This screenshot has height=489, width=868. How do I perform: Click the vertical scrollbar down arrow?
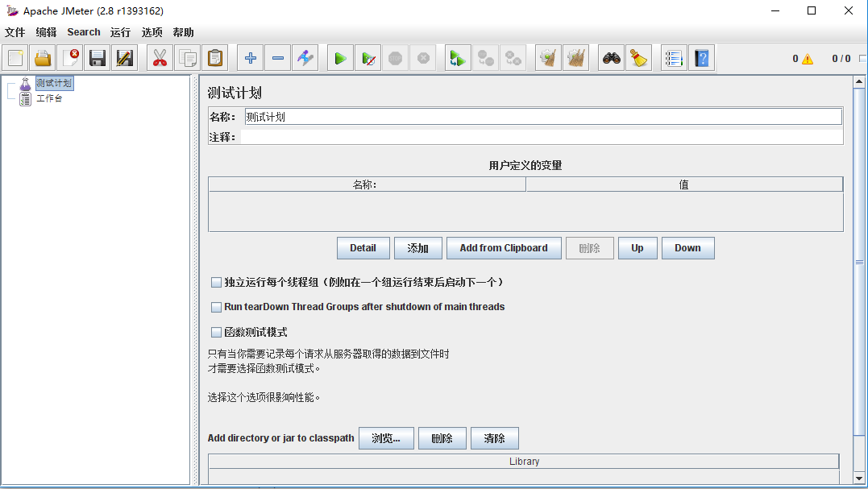click(858, 479)
